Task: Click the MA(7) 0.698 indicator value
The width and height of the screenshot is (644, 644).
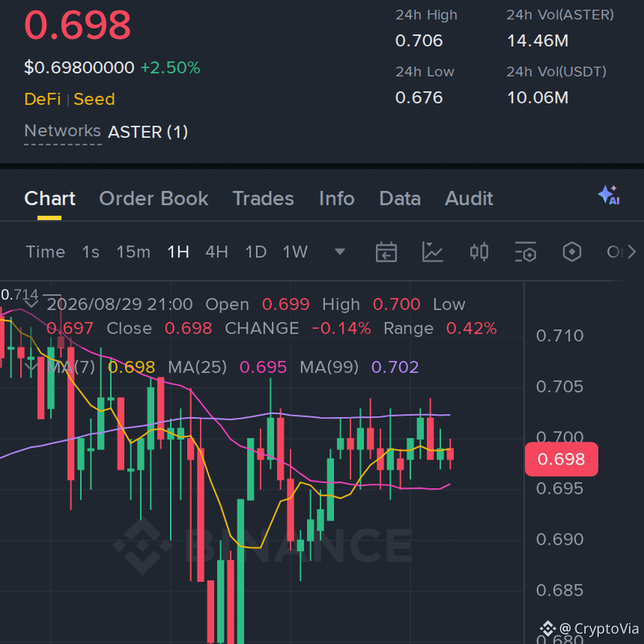Action: (131, 367)
